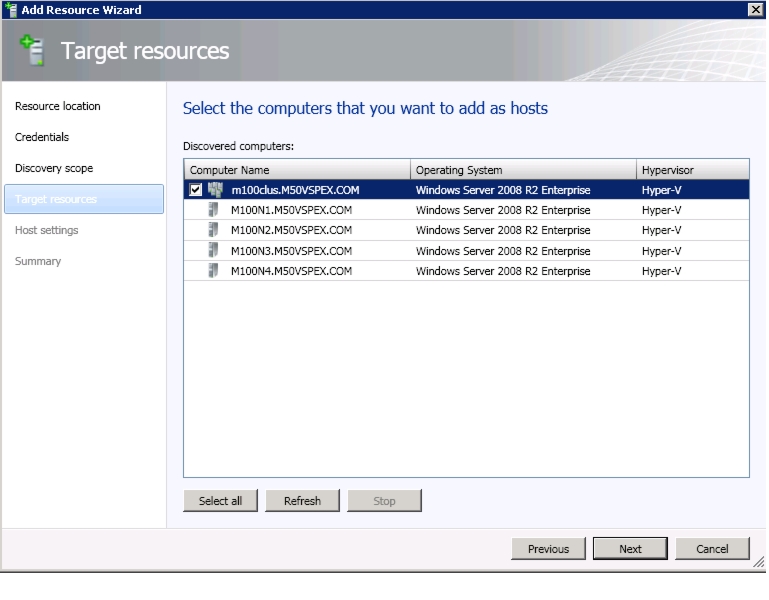The height and width of the screenshot is (600, 769).
Task: Grab the resize grip at the window corner
Action: coord(759,562)
